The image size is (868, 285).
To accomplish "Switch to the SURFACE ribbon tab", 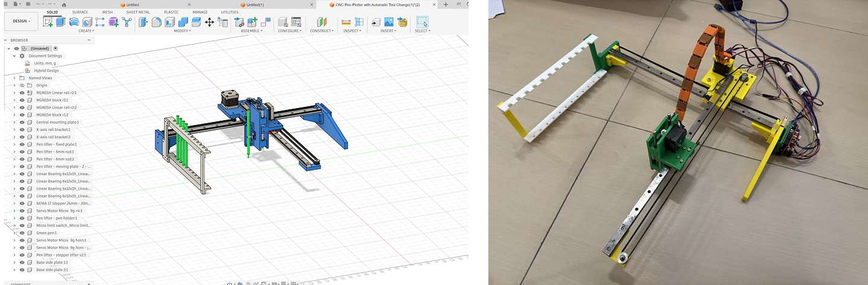I will point(80,12).
